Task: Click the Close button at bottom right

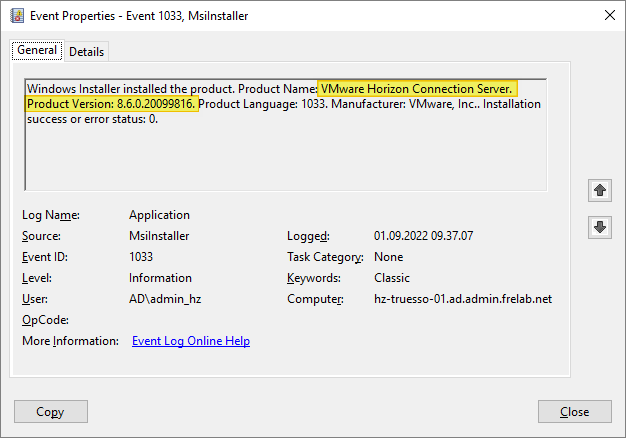Action: (x=574, y=411)
